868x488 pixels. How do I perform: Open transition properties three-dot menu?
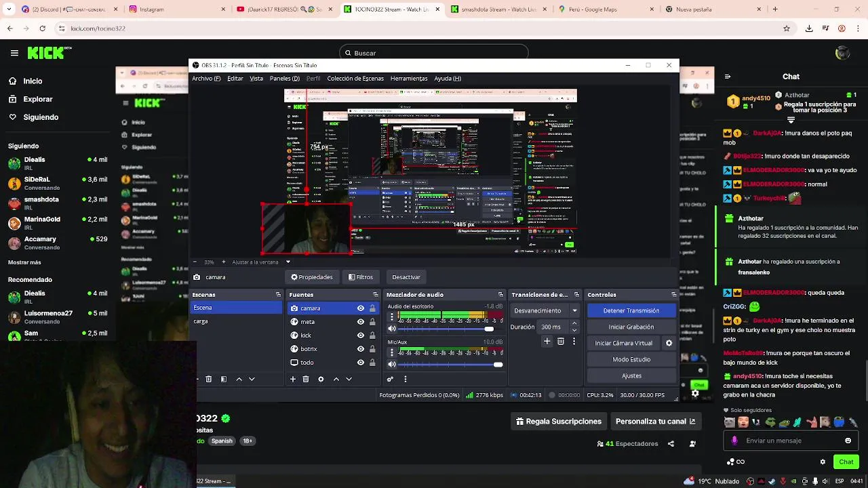click(574, 342)
